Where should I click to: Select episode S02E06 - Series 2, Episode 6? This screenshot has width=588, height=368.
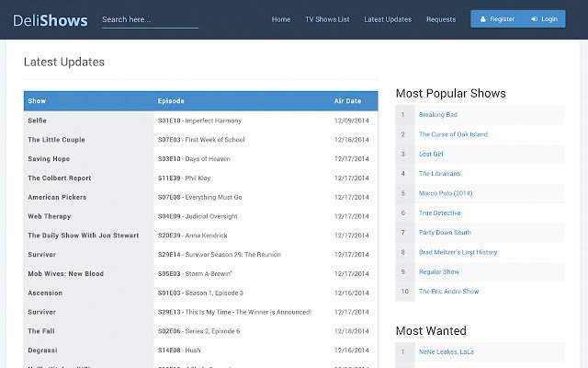tap(198, 331)
